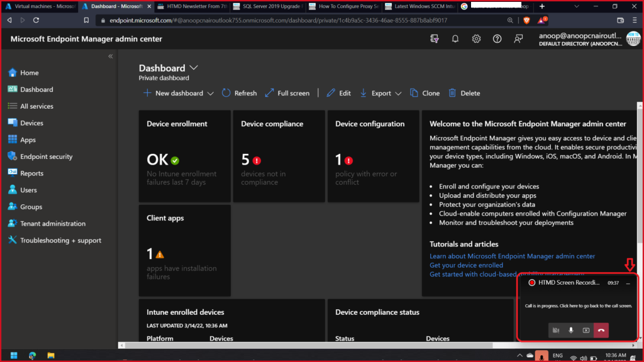Expand the Export dropdown arrow
644x362 pixels.
398,94
